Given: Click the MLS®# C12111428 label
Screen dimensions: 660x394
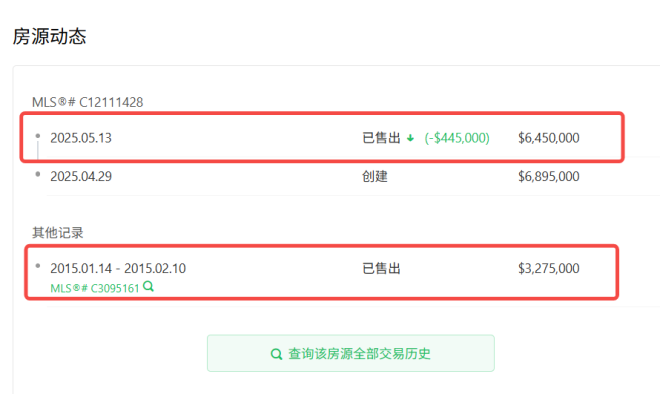Looking at the screenshot, I should point(88,102).
